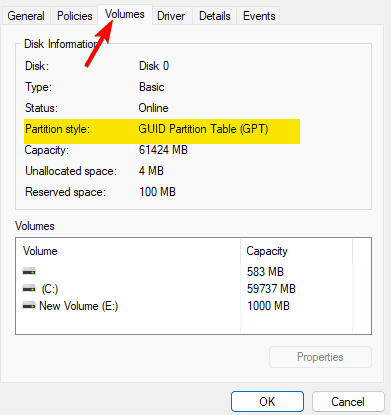Click the 59737 MB capacity value
Image resolution: width=391 pixels, height=415 pixels.
(271, 289)
